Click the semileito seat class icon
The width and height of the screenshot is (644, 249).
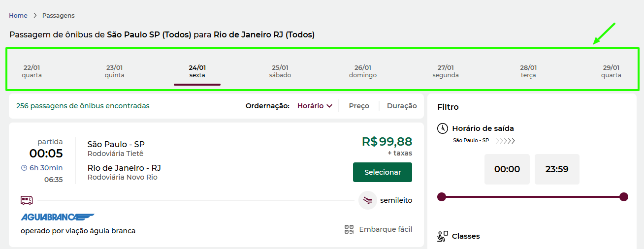pyautogui.click(x=368, y=200)
